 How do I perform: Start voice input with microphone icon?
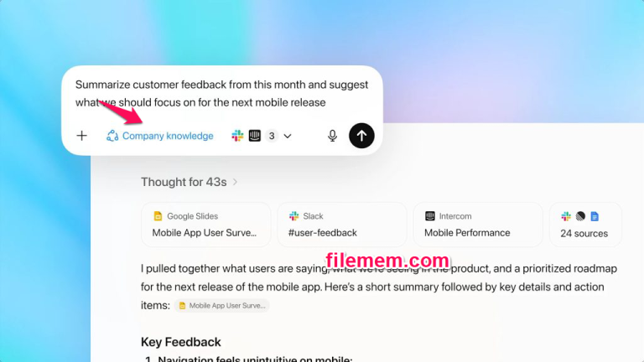[332, 136]
